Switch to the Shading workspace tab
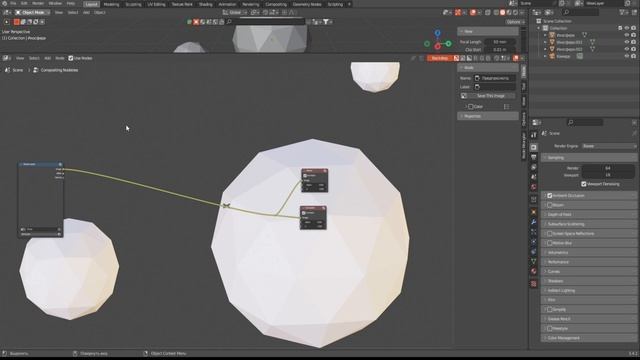640x360 pixels. [205, 4]
